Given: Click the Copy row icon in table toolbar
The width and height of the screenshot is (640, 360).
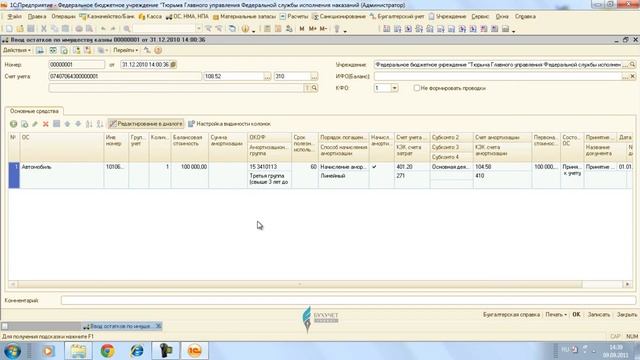Looking at the screenshot, I should point(24,124).
